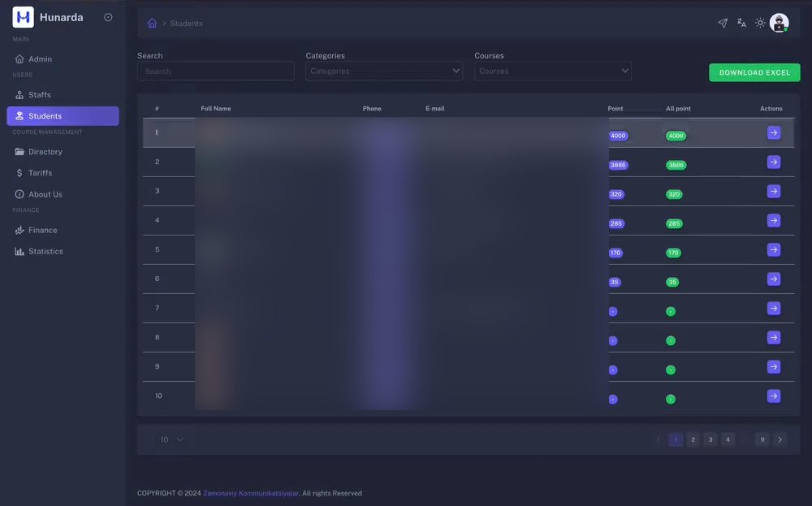
Task: Click the All point column header
Action: click(678, 109)
